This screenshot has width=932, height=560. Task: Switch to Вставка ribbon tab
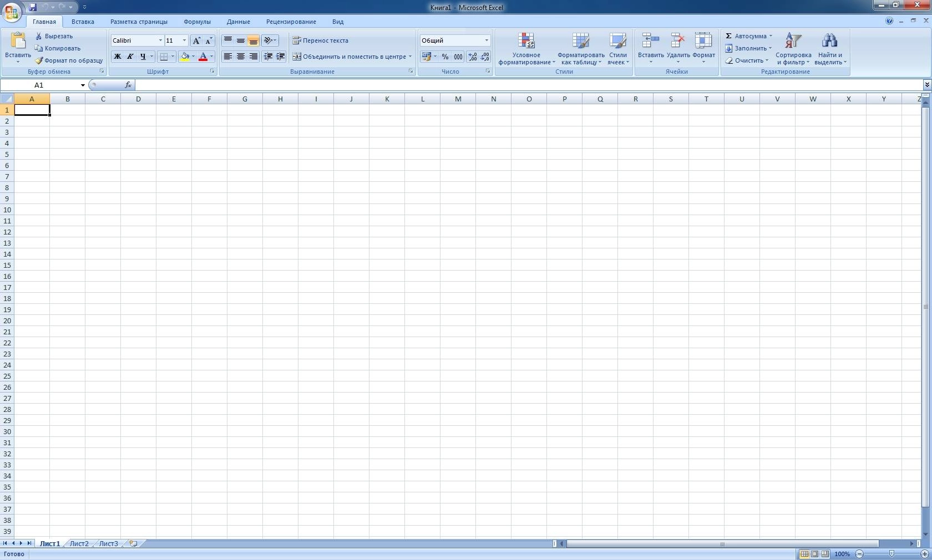pyautogui.click(x=83, y=22)
